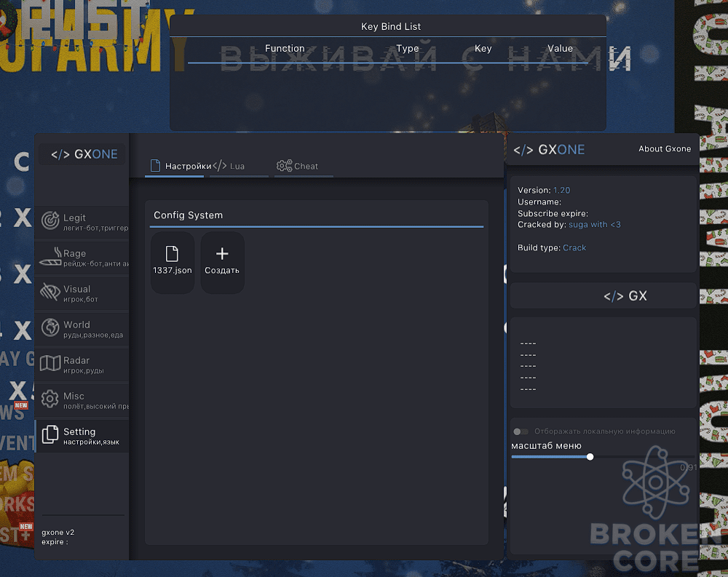Click the version number 1.20
Screen dimensions: 728x577
(x=561, y=190)
